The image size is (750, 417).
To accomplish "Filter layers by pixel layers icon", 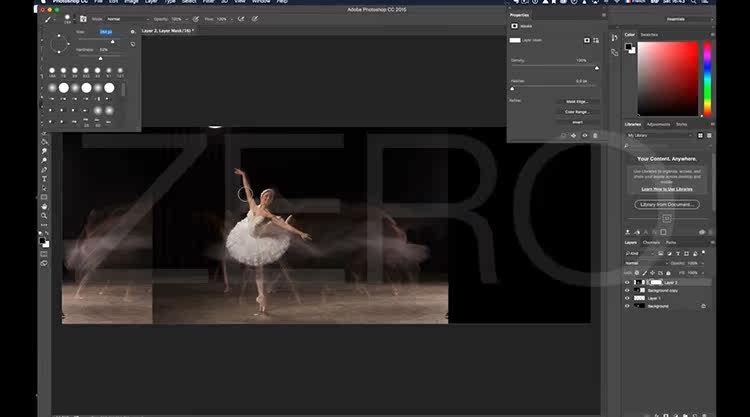I will click(x=661, y=253).
